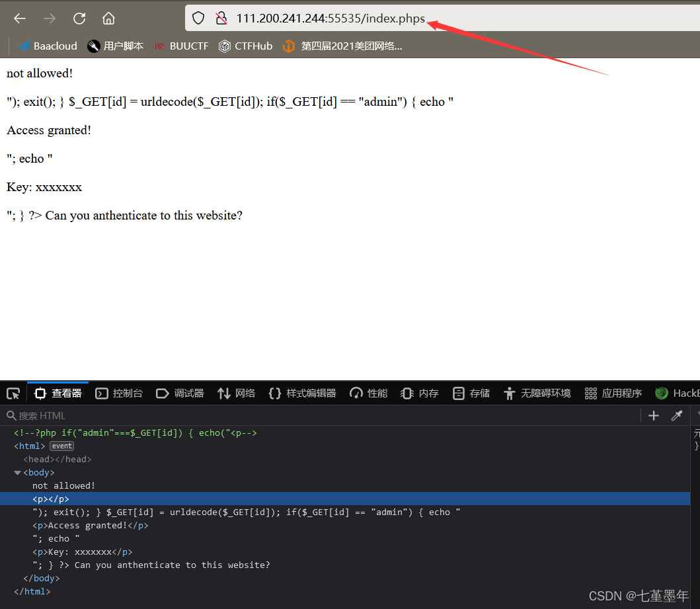Image resolution: width=700 pixels, height=609 pixels.
Task: Select the html opening tag node
Action: coord(30,446)
